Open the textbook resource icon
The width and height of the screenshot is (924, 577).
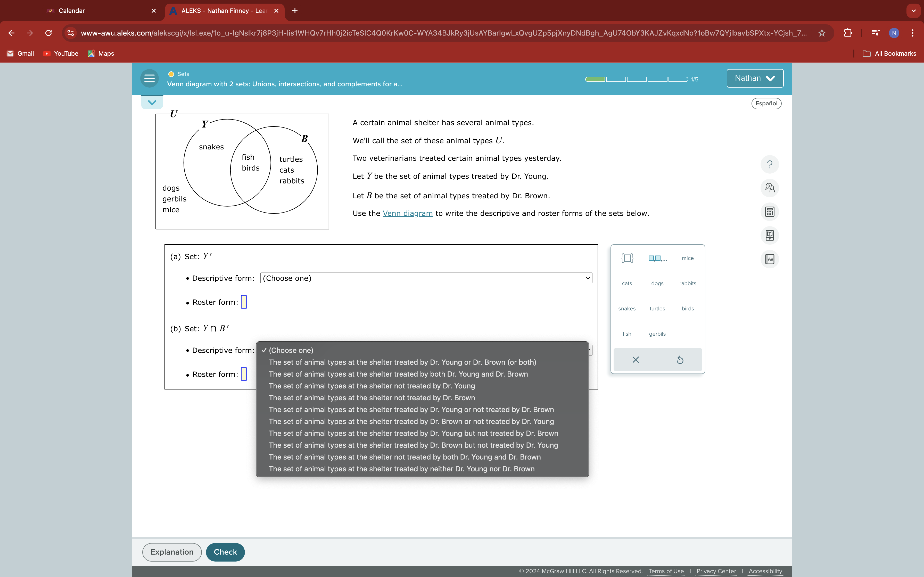click(x=769, y=235)
